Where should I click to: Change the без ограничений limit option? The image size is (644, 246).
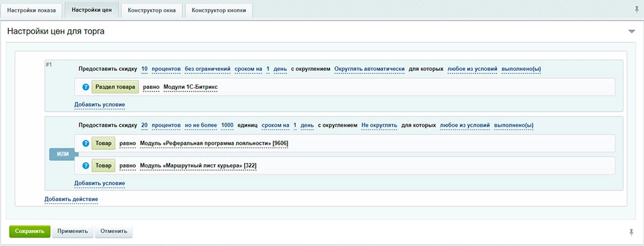(x=207, y=69)
